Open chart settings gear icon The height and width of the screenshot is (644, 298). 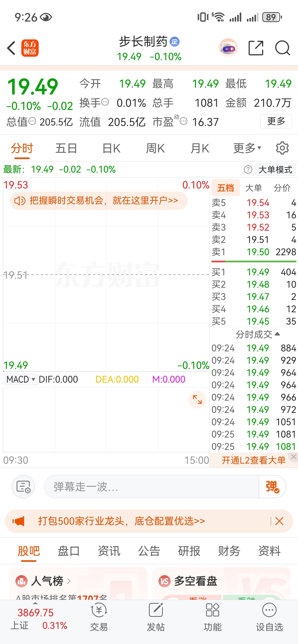(x=282, y=148)
